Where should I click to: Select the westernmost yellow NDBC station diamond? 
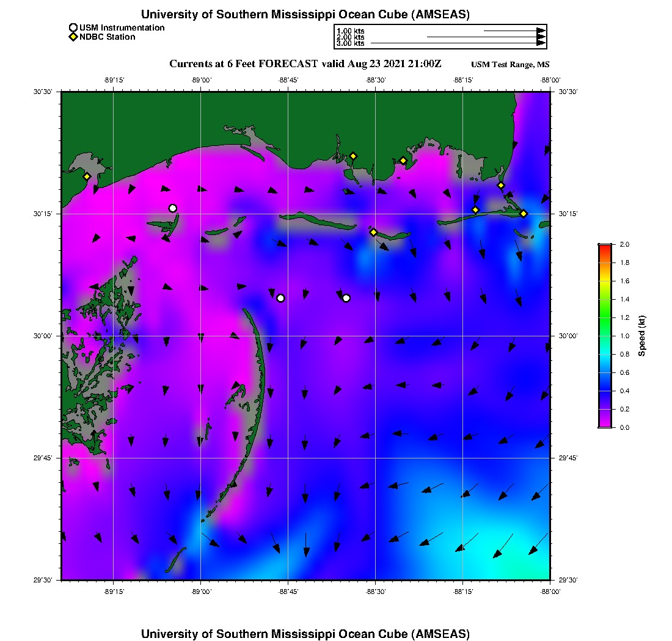[x=87, y=176]
